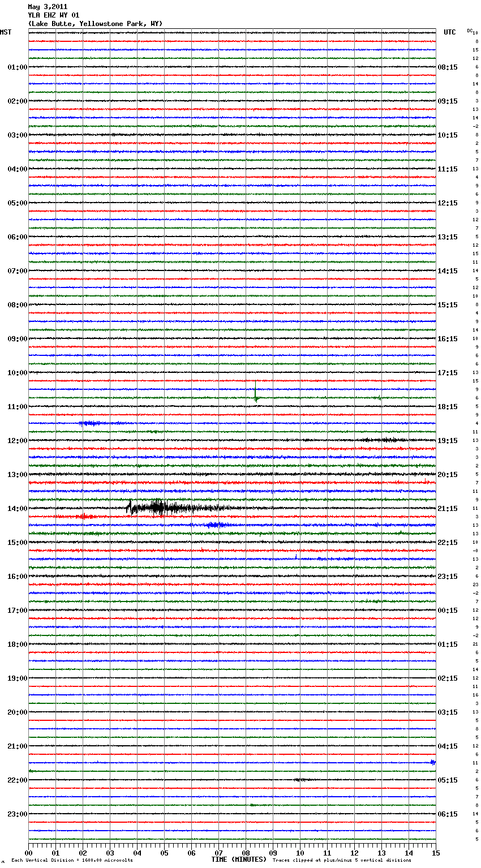The height and width of the screenshot is (868, 481).
Task: Click the 22:15 UTC time label
Action: pyautogui.click(x=448, y=543)
